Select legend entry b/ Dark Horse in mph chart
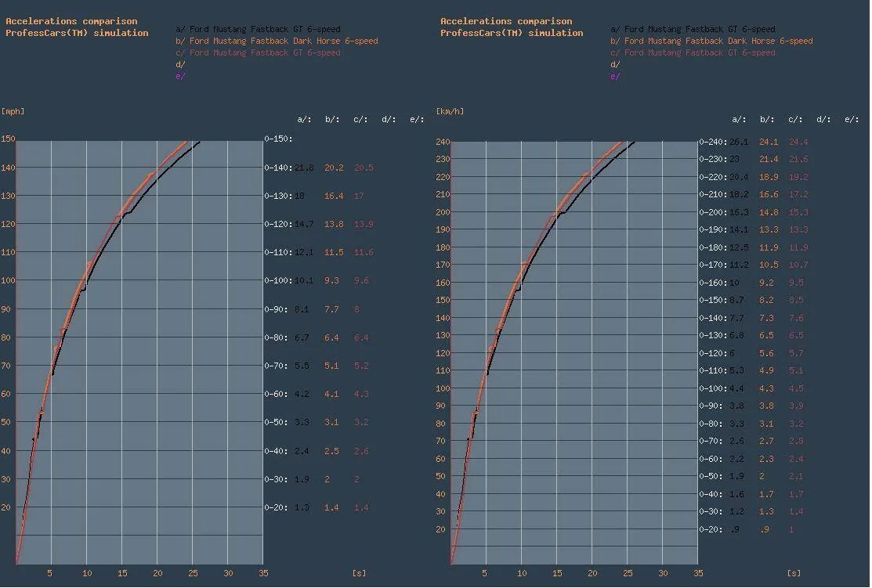The image size is (872, 588). pos(277,41)
